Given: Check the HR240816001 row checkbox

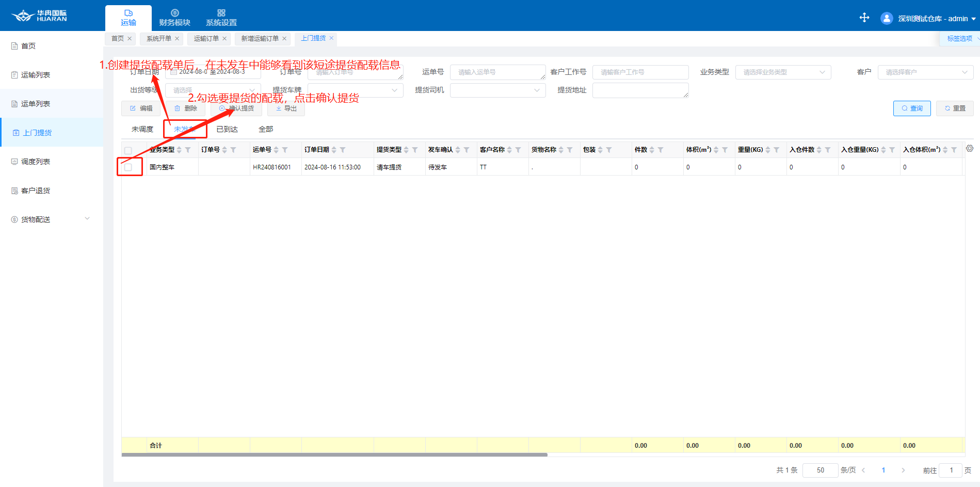Looking at the screenshot, I should point(128,167).
